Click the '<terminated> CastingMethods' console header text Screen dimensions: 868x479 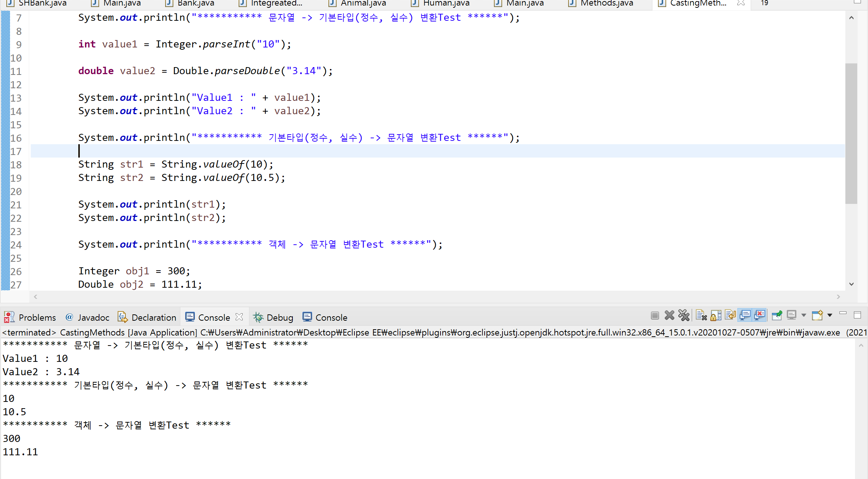coord(63,333)
